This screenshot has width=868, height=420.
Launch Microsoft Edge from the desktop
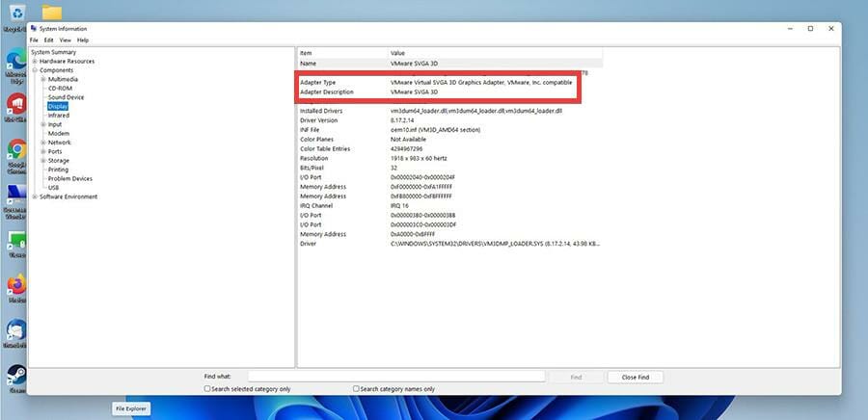pyautogui.click(x=17, y=59)
